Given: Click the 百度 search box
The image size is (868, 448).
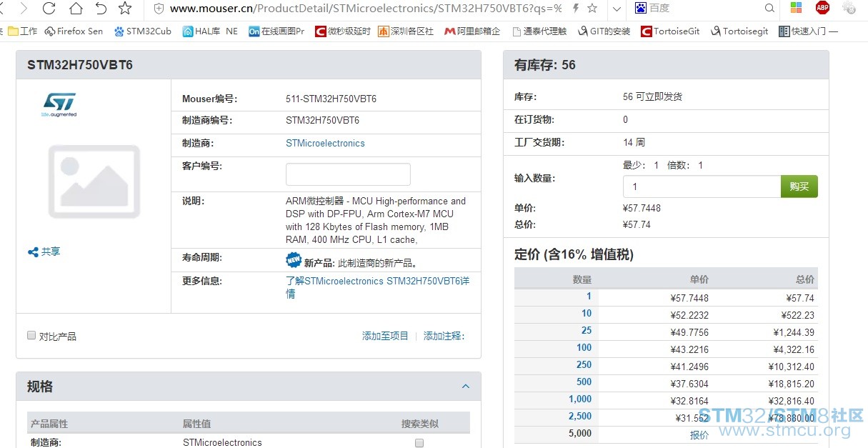Looking at the screenshot, I should click(x=705, y=9).
